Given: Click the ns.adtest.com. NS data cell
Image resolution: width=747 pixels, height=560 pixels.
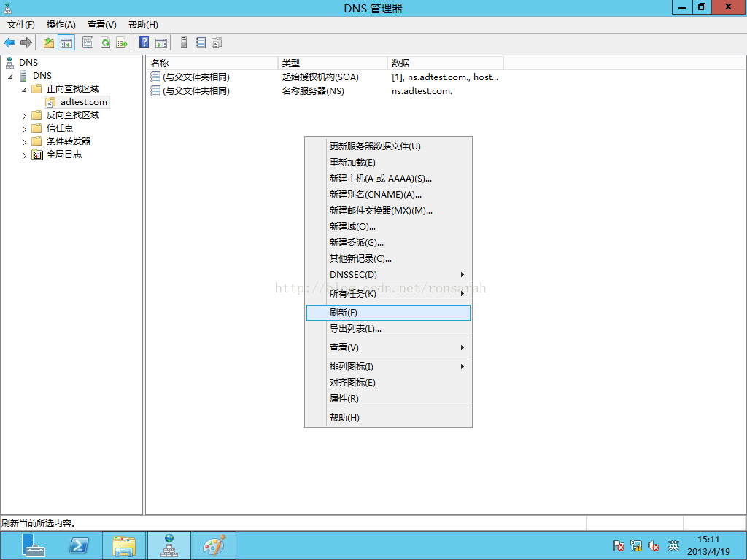Looking at the screenshot, I should coord(422,91).
